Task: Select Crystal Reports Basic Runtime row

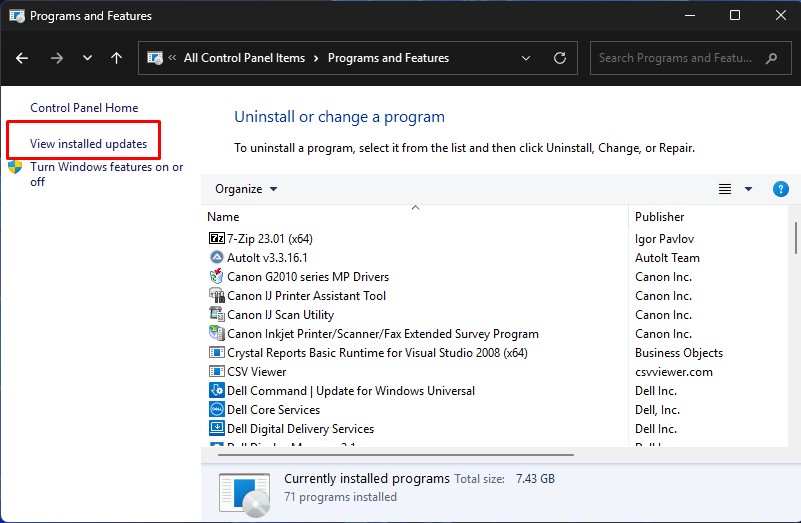Action: [378, 353]
